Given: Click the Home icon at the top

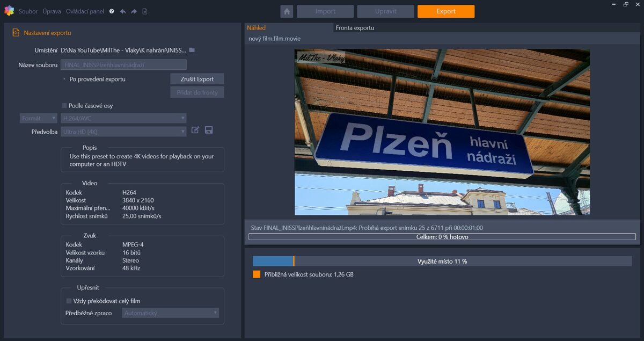Looking at the screenshot, I should pos(287,11).
